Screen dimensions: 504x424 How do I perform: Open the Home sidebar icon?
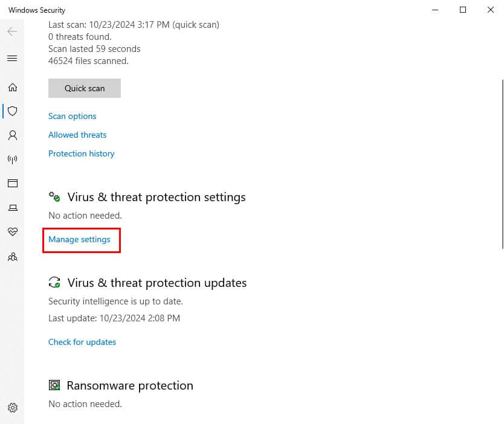pyautogui.click(x=13, y=88)
